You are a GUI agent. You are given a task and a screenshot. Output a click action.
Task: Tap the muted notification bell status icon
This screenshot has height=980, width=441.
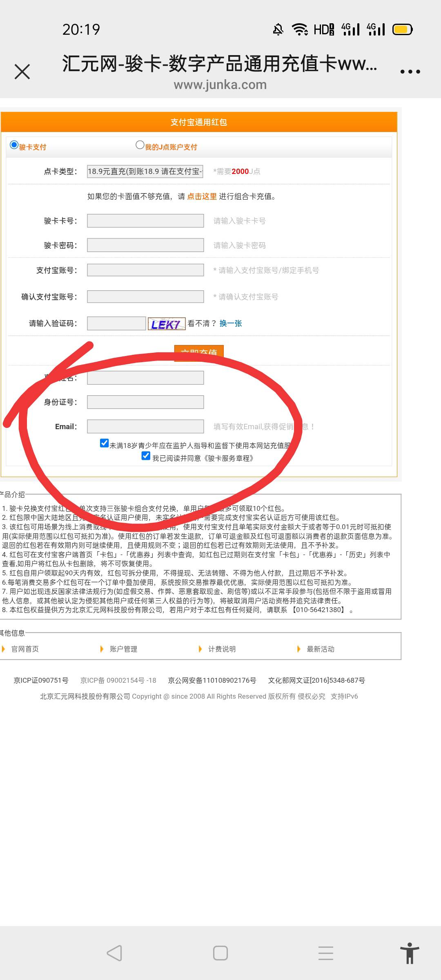278,29
